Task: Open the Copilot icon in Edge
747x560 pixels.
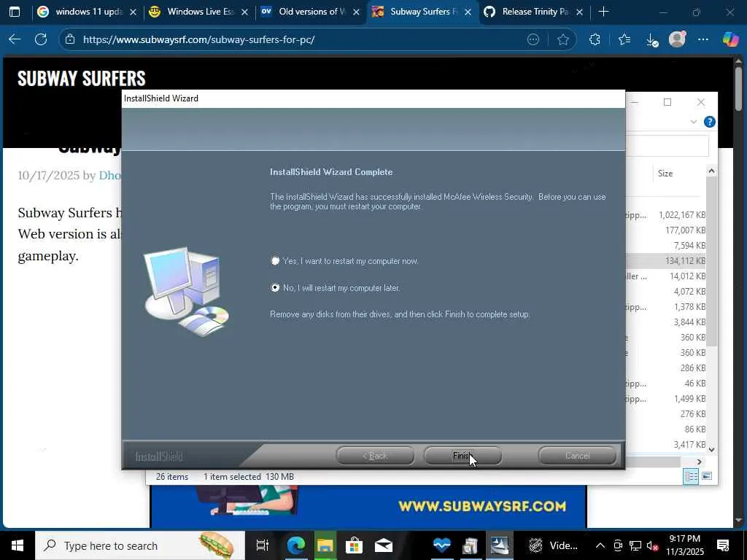Action: click(730, 39)
